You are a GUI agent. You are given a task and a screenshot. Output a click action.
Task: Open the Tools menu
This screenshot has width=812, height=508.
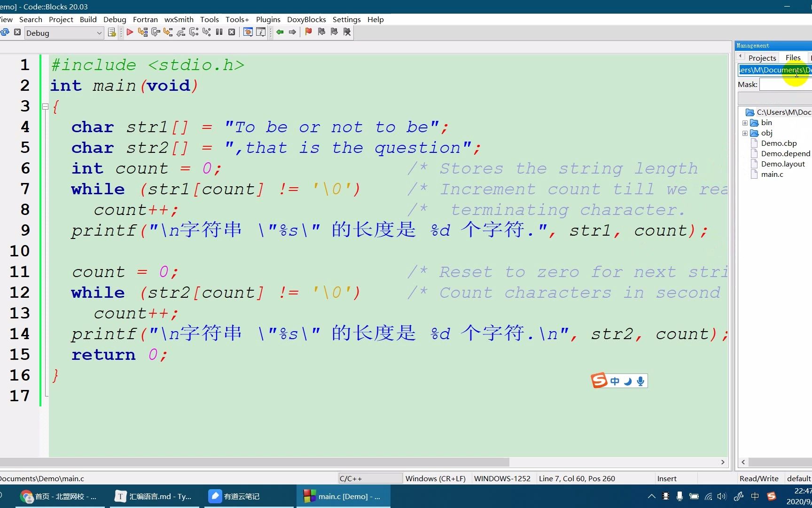[210, 19]
